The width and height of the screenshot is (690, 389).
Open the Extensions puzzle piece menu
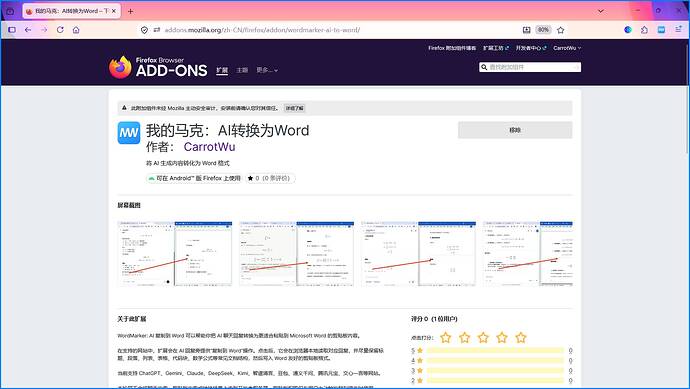pyautogui.click(x=644, y=30)
